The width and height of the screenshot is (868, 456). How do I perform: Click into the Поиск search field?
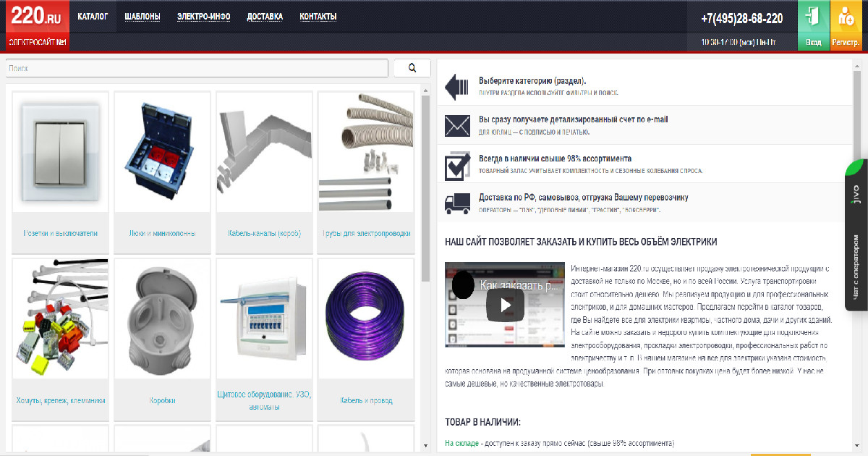click(x=197, y=68)
